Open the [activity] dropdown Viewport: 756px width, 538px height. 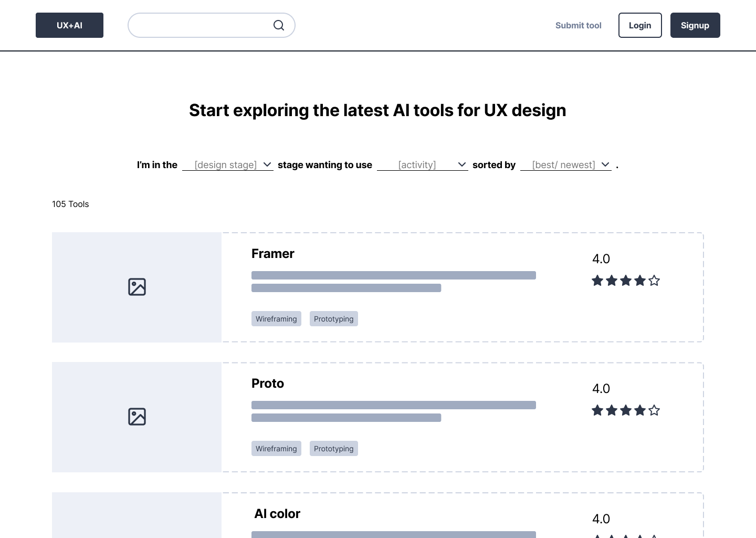click(422, 164)
